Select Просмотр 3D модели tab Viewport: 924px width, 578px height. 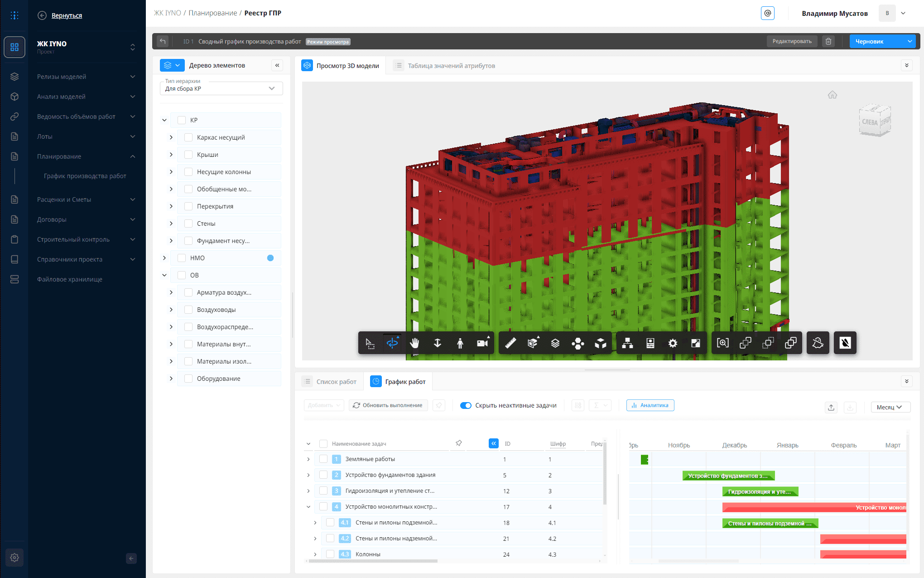pyautogui.click(x=341, y=66)
